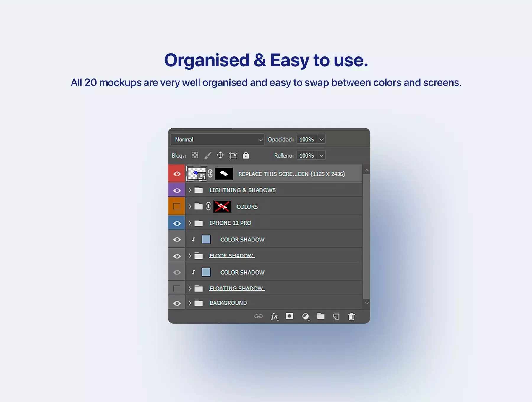Hide the FLOOR SHADOW group
Screen dimensions: 532x402
point(177,256)
